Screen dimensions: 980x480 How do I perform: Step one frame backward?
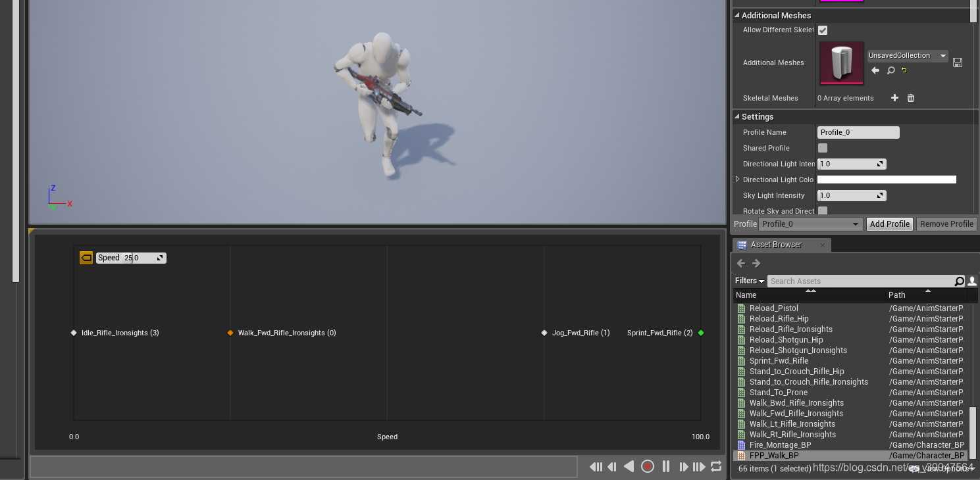click(x=612, y=467)
